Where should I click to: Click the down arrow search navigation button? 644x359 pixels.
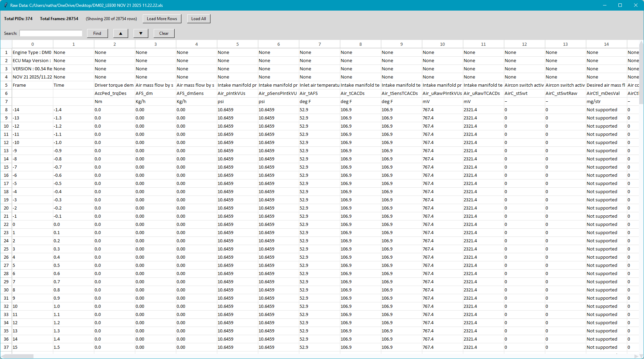pyautogui.click(x=141, y=33)
